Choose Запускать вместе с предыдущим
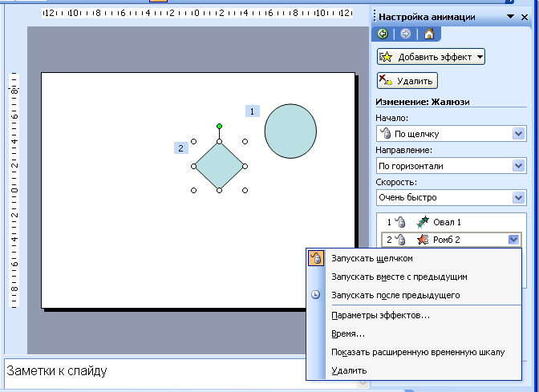 click(414, 277)
